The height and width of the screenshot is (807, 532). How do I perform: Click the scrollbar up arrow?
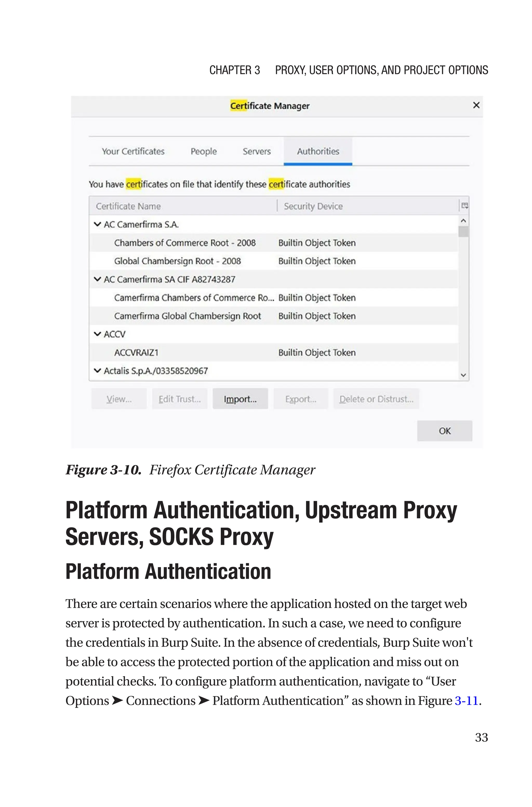click(463, 221)
